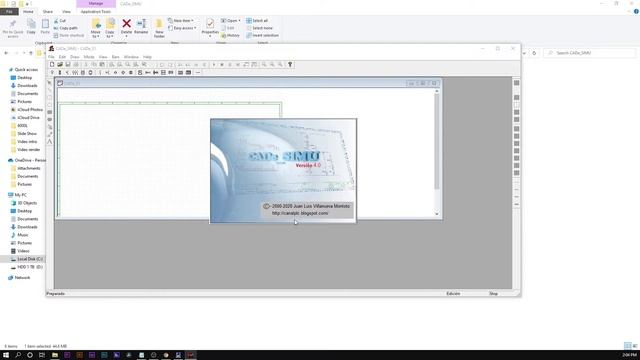The height and width of the screenshot is (360, 640).
Task: Switch Explorer to large icons view layout
Action: 635,346
